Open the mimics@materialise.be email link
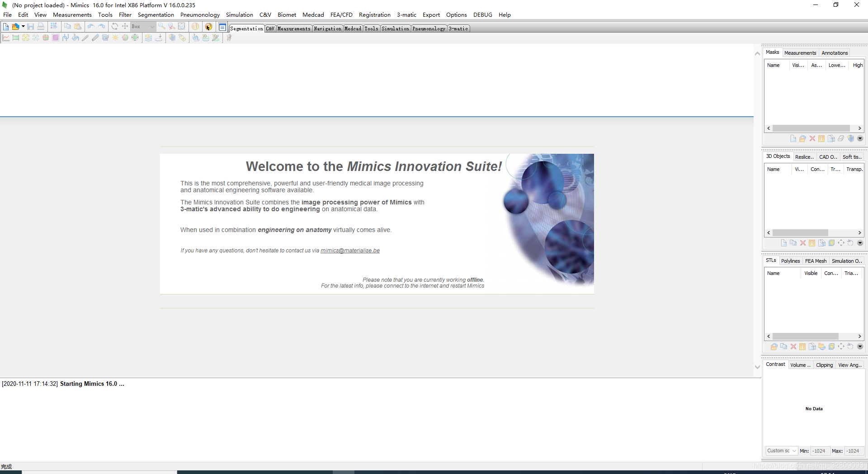The image size is (868, 474). click(x=350, y=251)
